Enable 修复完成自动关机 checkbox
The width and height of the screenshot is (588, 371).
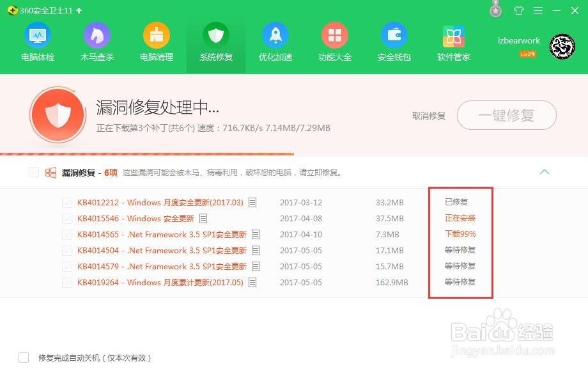24,358
